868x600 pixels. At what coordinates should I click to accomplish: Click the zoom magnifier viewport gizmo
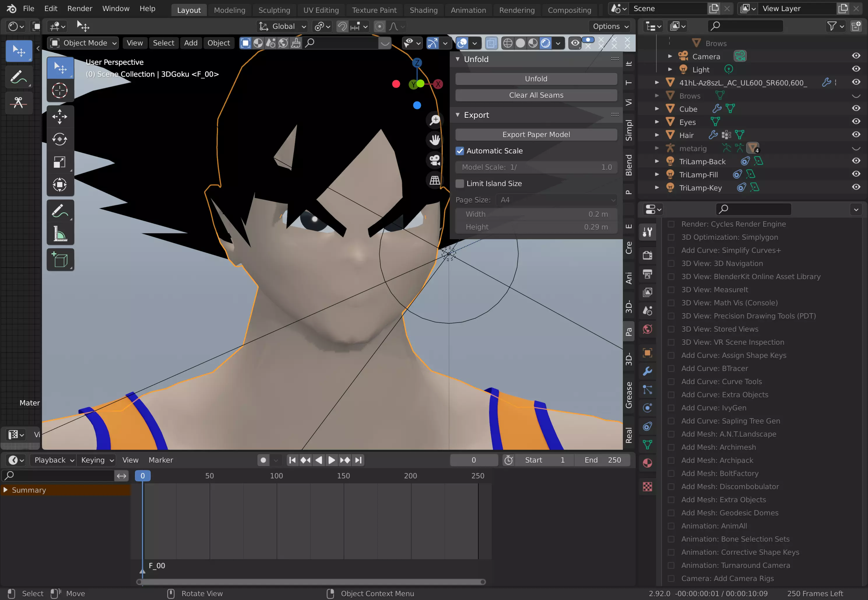[435, 120]
